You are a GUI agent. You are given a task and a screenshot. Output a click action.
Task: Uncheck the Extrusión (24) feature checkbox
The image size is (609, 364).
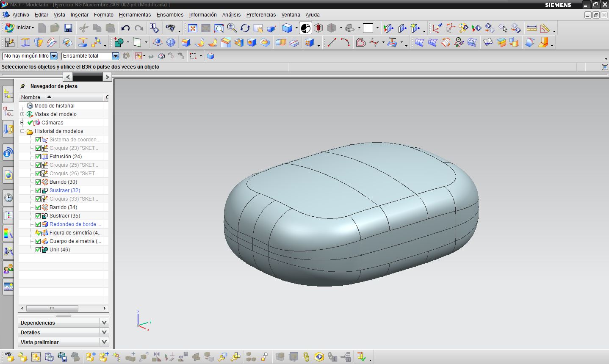(x=38, y=157)
